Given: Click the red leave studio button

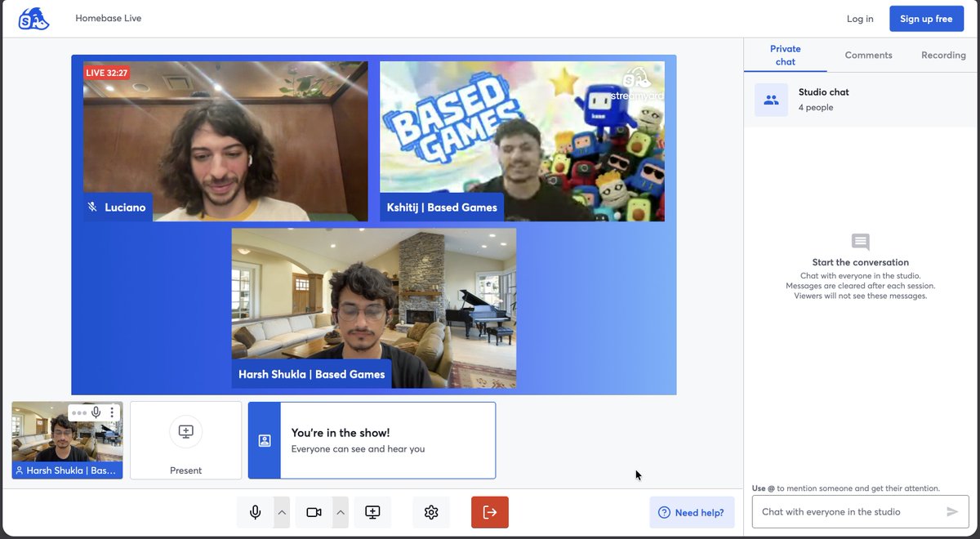Looking at the screenshot, I should pyautogui.click(x=490, y=512).
